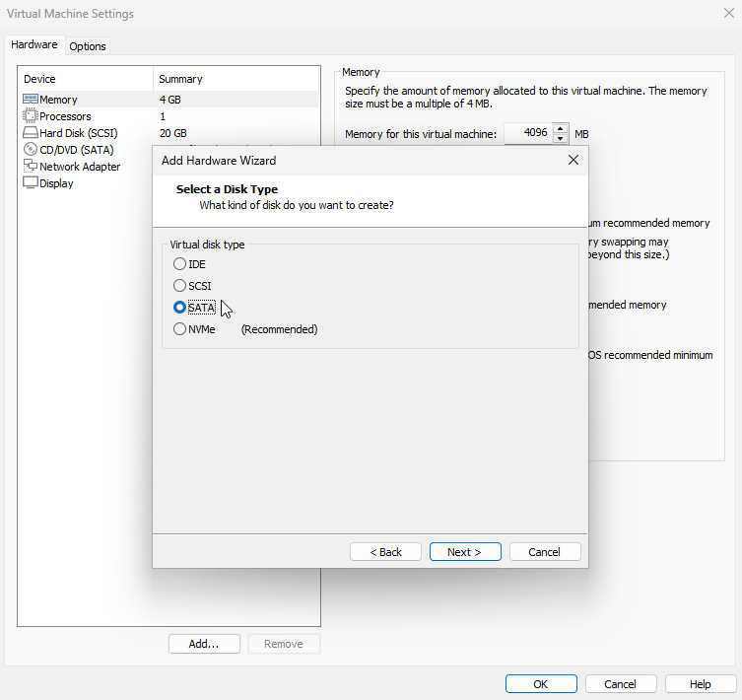Click the Hard Disk (SCSI) icon
Viewport: 742px width, 700px height.
tap(31, 133)
